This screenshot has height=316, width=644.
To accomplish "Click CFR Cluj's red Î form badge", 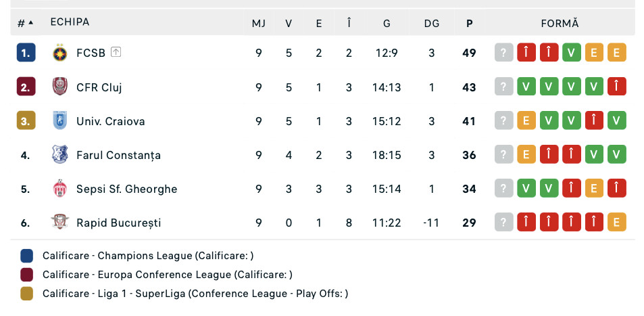I will coord(616,87).
